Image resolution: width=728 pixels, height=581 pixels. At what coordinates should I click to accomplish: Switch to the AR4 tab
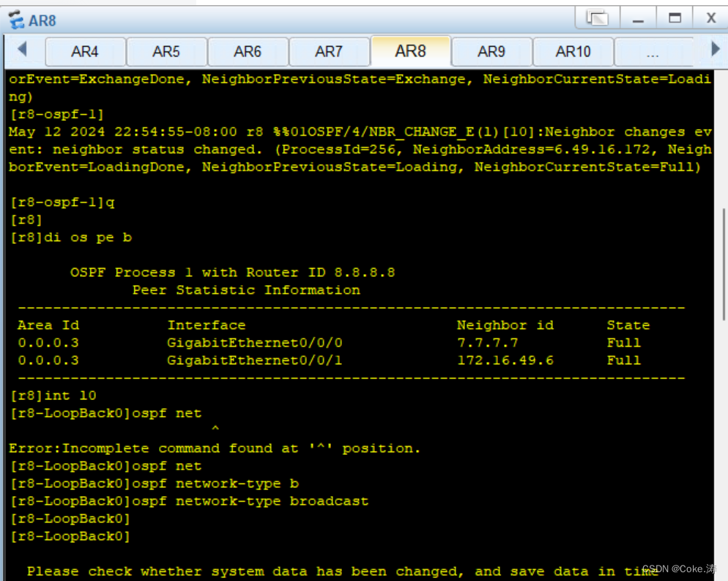click(x=85, y=51)
